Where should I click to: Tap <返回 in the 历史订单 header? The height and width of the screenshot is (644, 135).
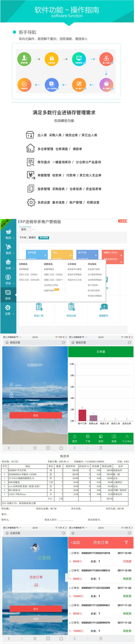[75, 542]
